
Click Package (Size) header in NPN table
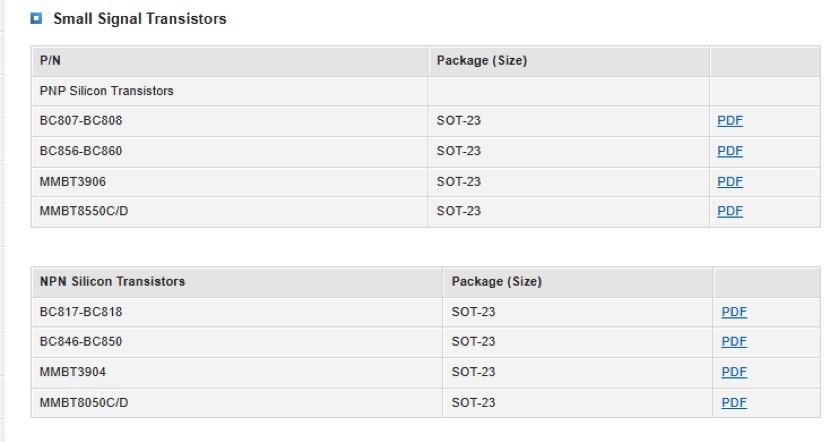click(496, 282)
